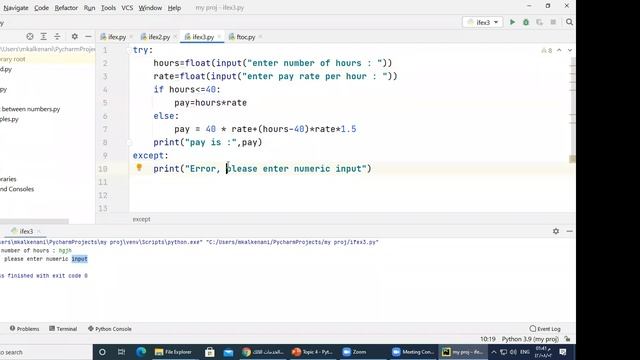640x360 pixels.
Task: Open the Event Log
Action: [x=545, y=329]
